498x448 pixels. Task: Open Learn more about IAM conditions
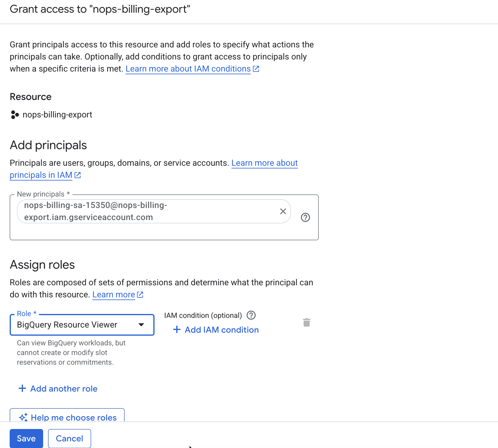[x=188, y=69]
